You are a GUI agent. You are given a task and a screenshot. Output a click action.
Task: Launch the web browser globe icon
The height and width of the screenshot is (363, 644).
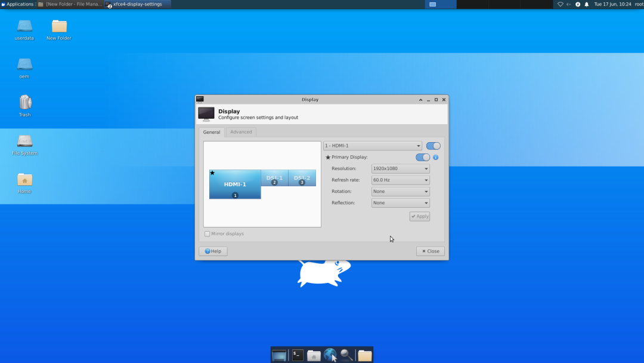[x=330, y=355]
